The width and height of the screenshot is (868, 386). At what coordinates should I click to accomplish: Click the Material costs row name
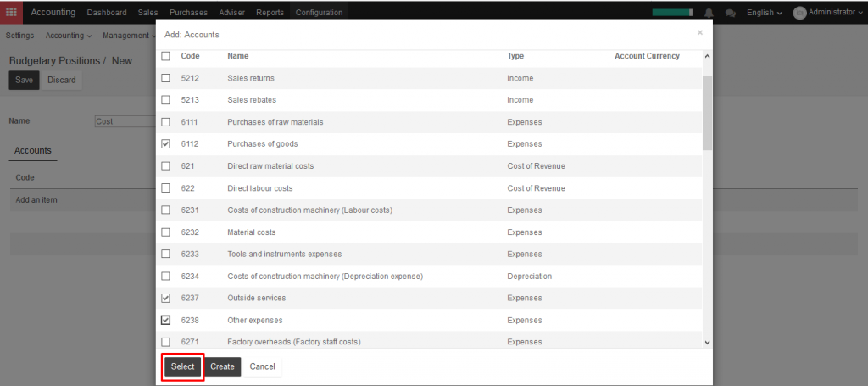coord(251,232)
